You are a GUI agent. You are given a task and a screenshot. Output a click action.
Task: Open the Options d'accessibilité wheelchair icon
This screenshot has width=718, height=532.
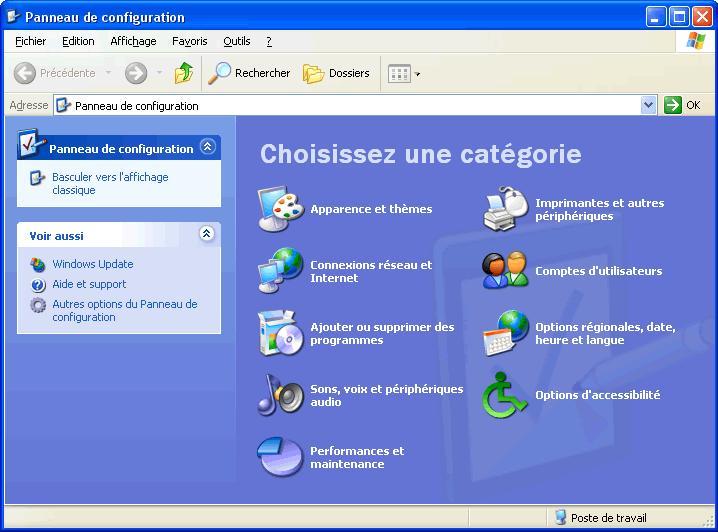[505, 395]
